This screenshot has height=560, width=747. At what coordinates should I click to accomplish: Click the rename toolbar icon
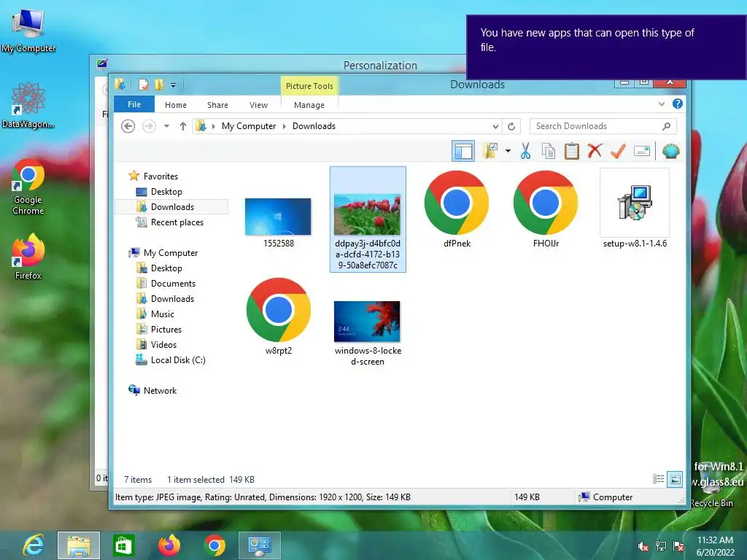coord(642,152)
